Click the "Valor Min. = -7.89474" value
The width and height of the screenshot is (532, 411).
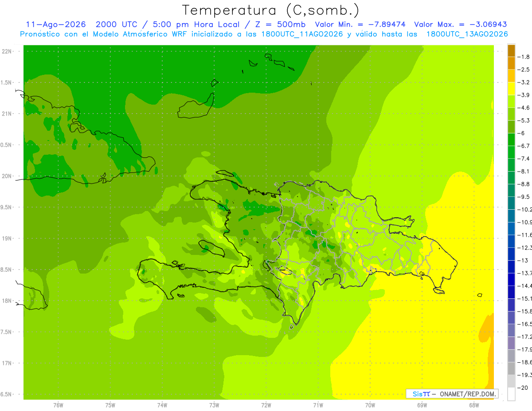pos(360,24)
